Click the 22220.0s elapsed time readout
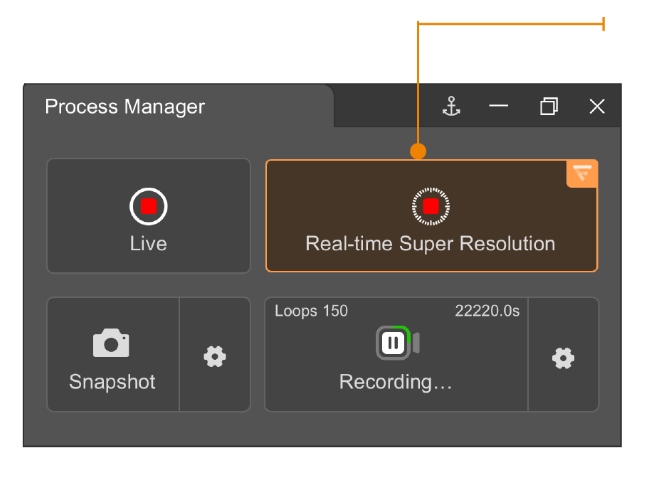 487,311
